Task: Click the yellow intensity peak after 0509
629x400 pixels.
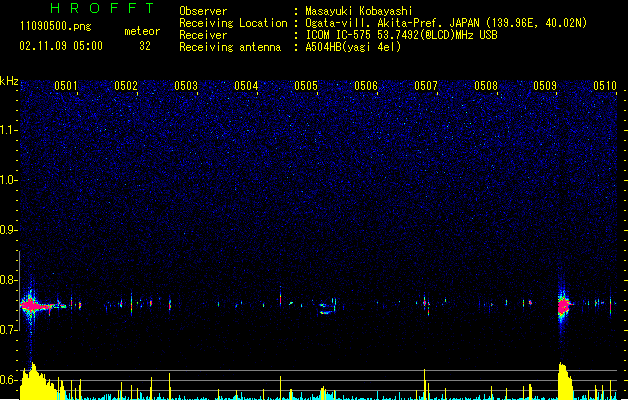Action: tap(565, 382)
